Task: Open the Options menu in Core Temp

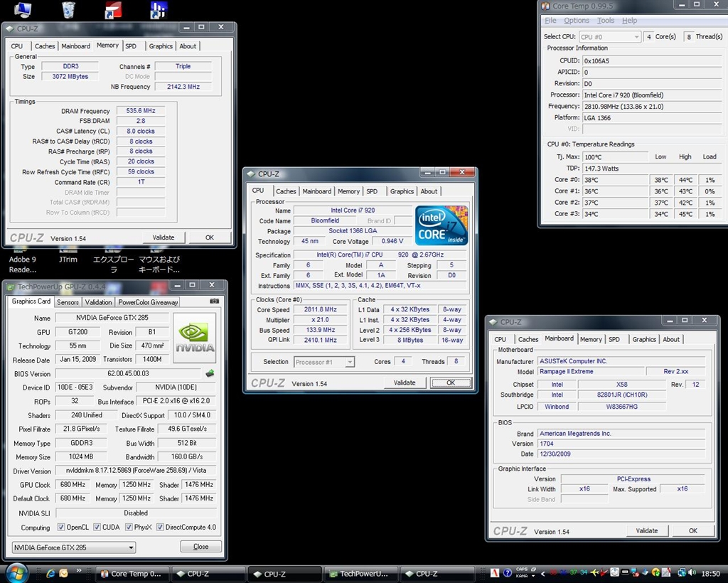Action: point(577,21)
